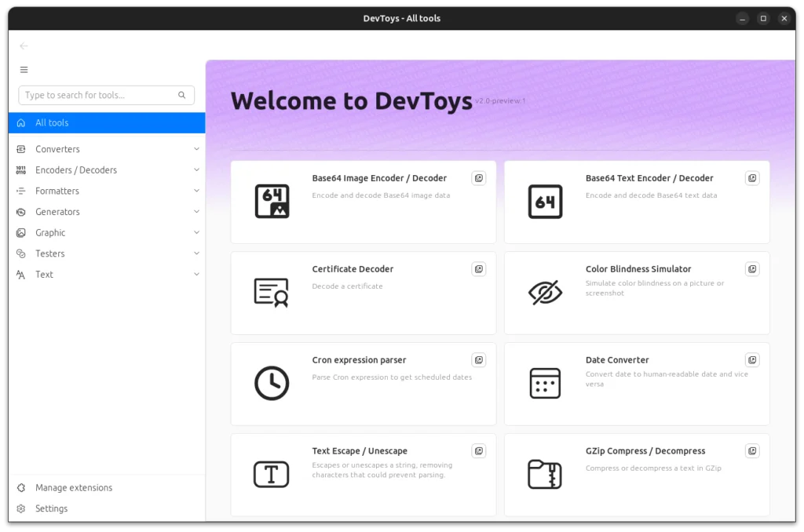Screen dimensions: 804x532
Task: Expand the Encoders / Decoders group
Action: (x=196, y=170)
